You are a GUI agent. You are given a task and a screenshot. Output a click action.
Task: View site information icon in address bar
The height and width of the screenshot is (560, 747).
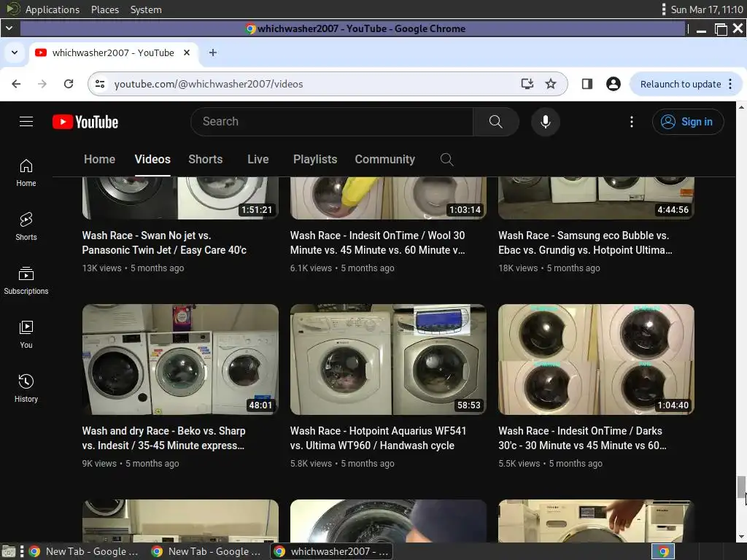point(100,84)
